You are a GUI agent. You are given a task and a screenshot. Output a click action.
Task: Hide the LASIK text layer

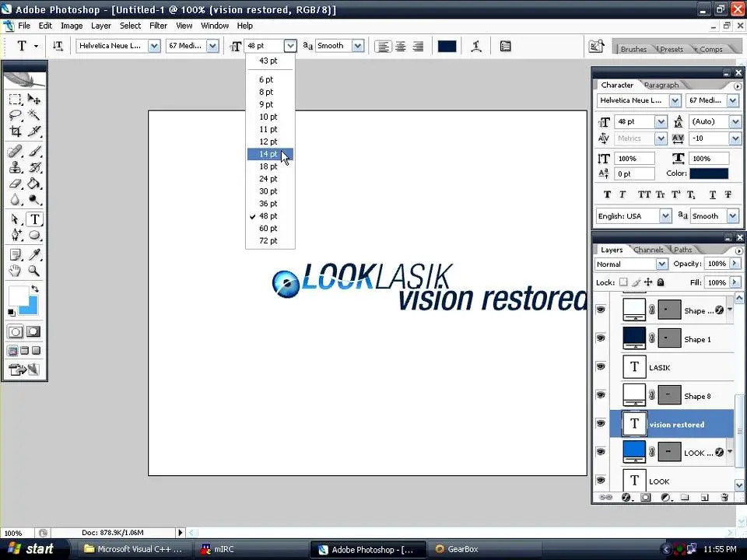(601, 366)
